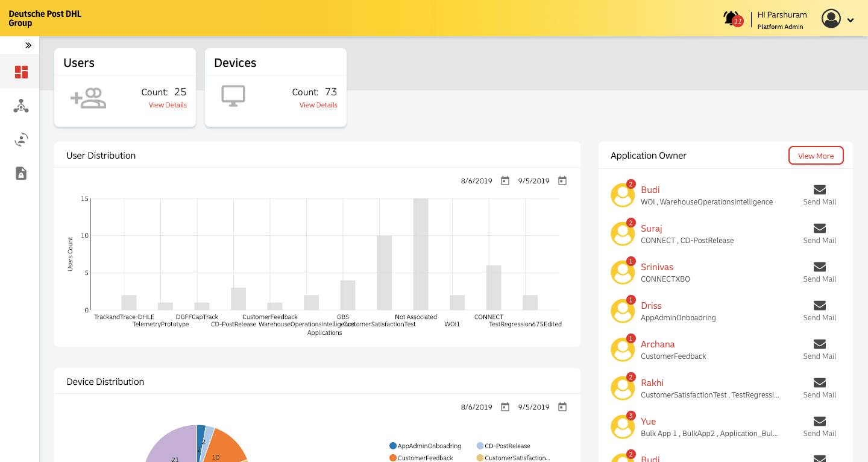Click the 8/6/2019 date in User Distribution
The width and height of the screenshot is (868, 462).
coord(477,181)
